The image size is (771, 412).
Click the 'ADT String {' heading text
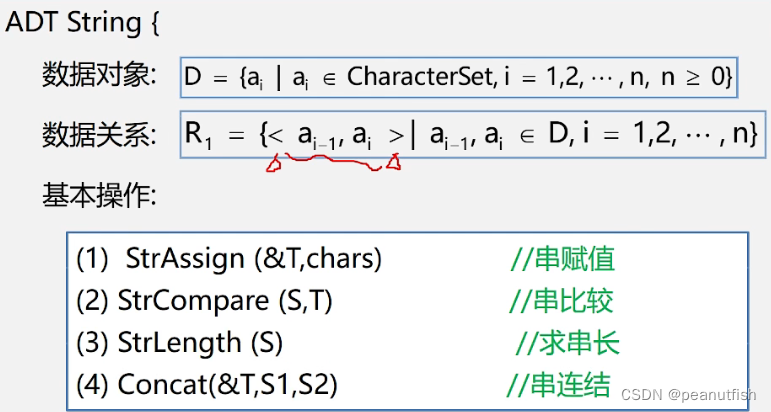tap(82, 23)
